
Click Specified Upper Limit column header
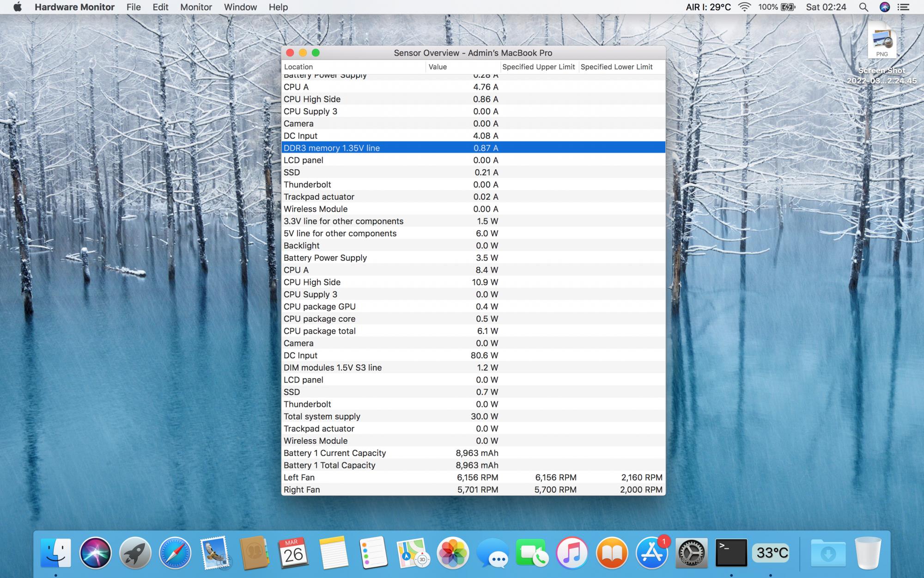click(x=538, y=67)
